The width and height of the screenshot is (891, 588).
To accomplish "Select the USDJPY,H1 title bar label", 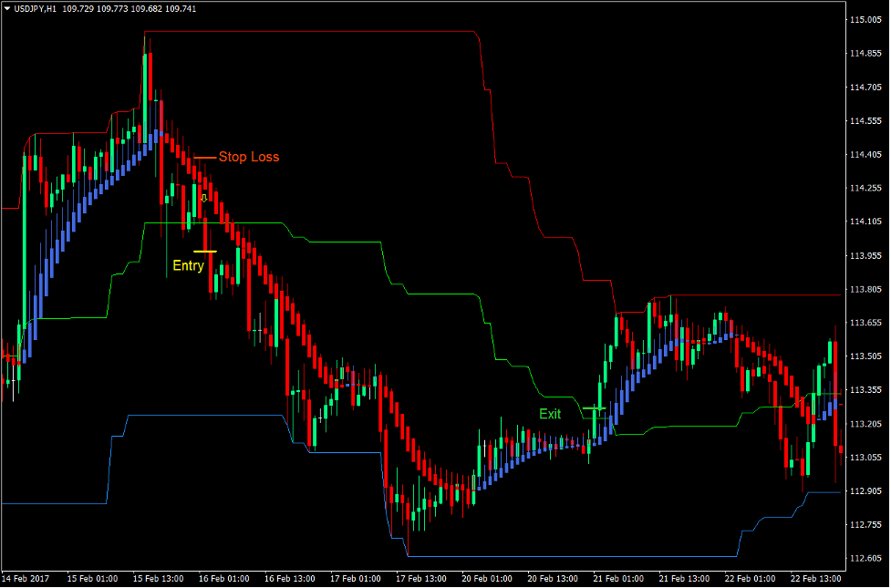I will click(36, 8).
